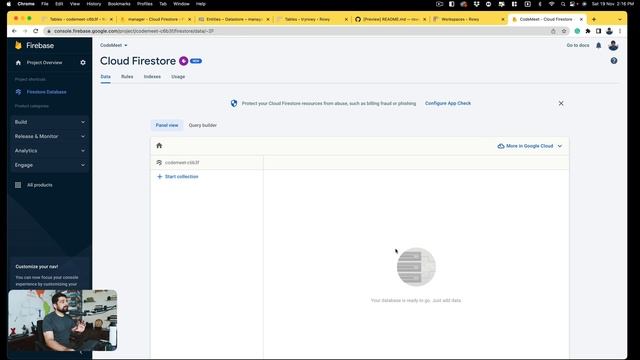Expand Release & Monitor section
The height and width of the screenshot is (360, 640).
(x=49, y=136)
